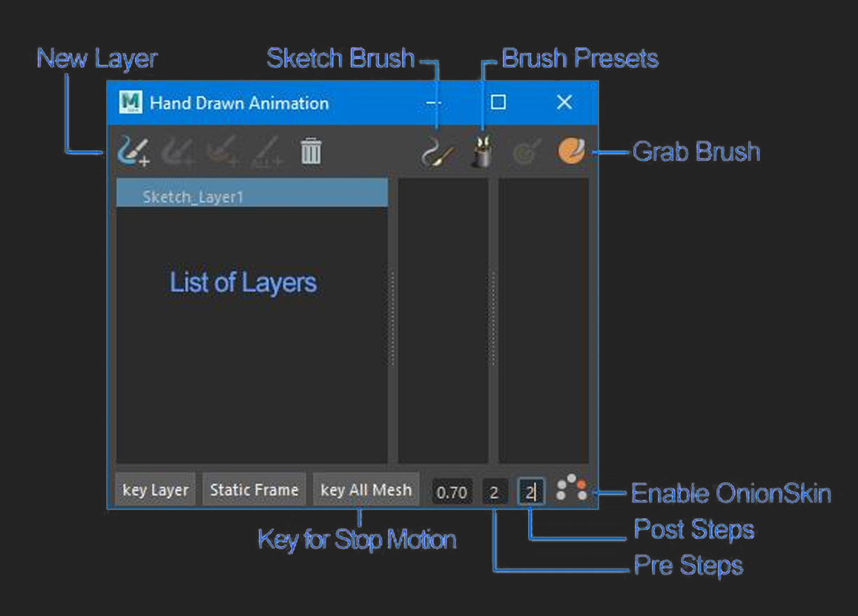Viewport: 858px width, 616px height.
Task: Click the trash can delete layer icon
Action: (311, 150)
